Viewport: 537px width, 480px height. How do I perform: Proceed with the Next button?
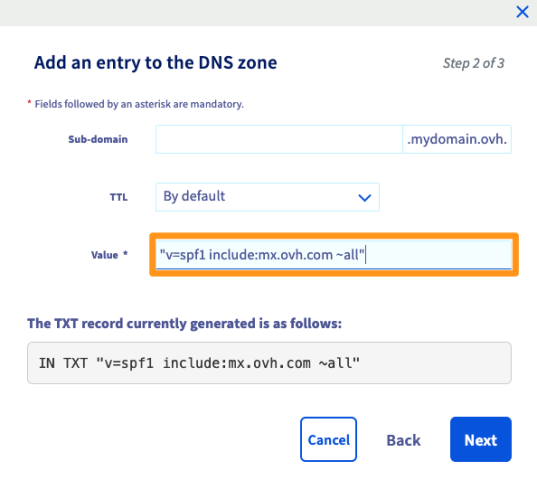coord(480,439)
